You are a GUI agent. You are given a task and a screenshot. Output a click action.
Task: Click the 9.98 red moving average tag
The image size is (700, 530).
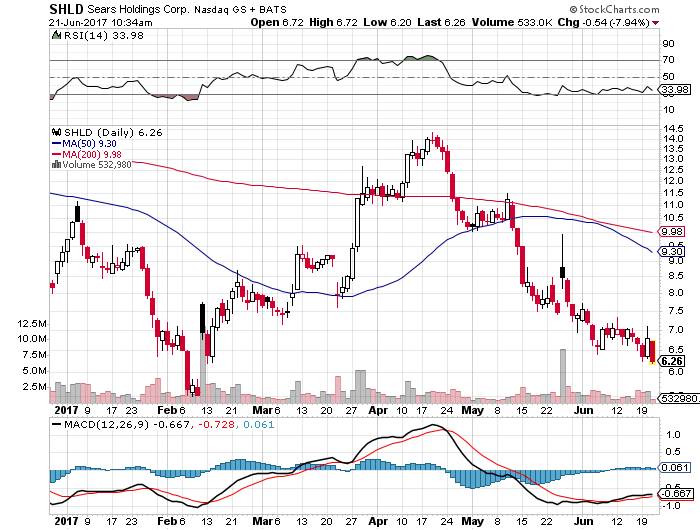click(672, 231)
